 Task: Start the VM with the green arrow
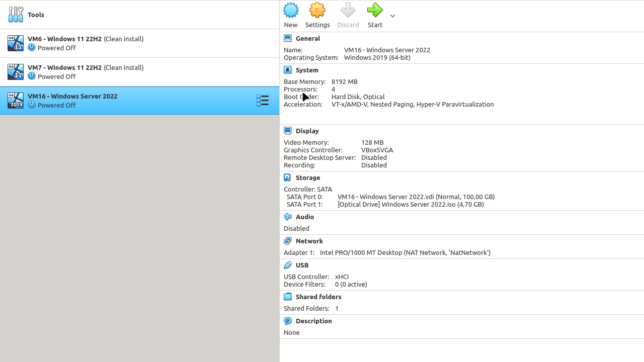coord(375,10)
